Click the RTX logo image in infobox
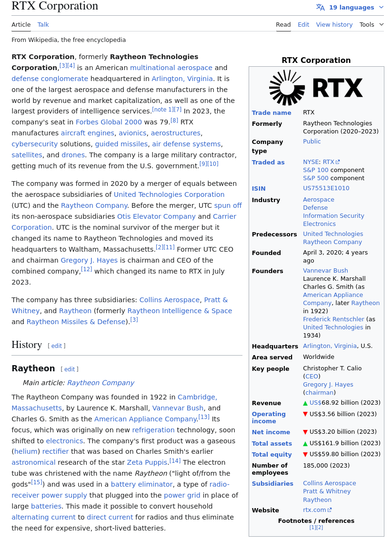Image resolution: width=392 pixels, height=541 pixels. 316,88
